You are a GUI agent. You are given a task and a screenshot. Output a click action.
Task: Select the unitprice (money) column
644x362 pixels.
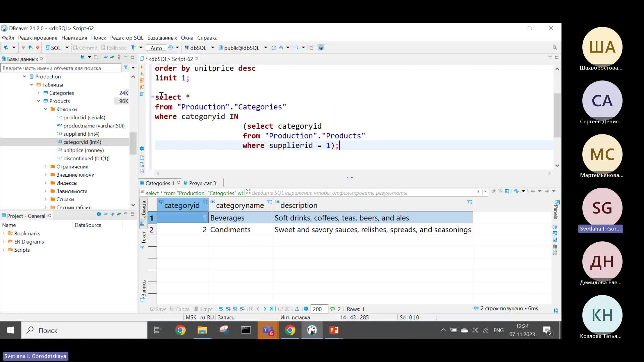click(x=84, y=150)
